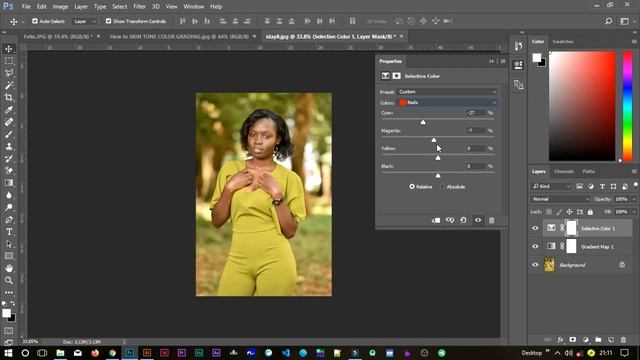Open the File menu
Image resolution: width=640 pixels, height=360 pixels.
point(26,7)
